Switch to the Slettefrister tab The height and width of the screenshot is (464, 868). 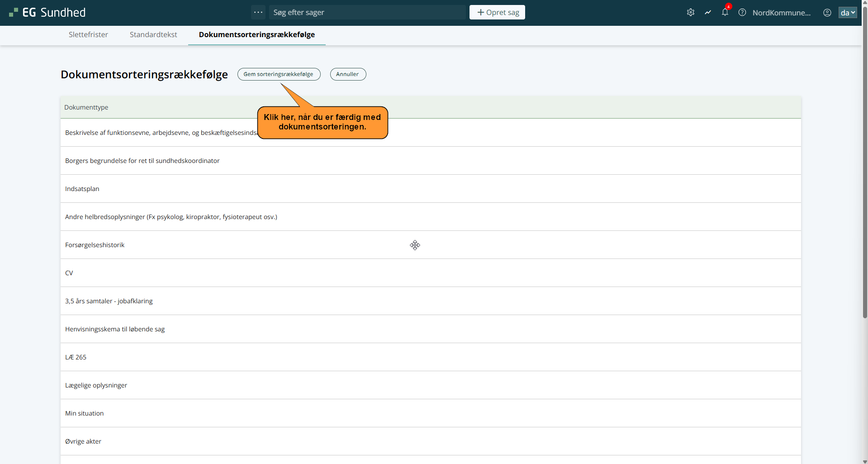[88, 34]
